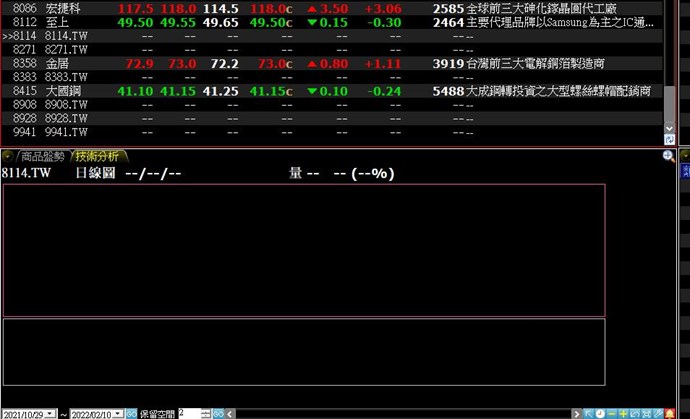Click the round icon atop the right-side panel
This screenshot has width=690, height=419.
click(x=685, y=155)
